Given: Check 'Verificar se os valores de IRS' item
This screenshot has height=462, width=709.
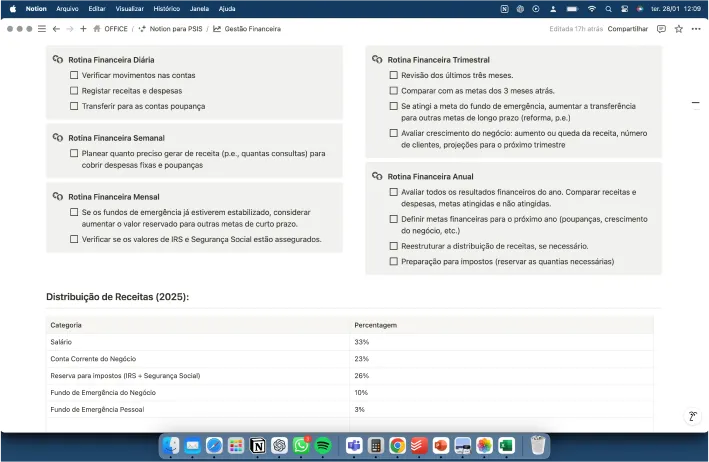Looking at the screenshot, I should tap(74, 239).
